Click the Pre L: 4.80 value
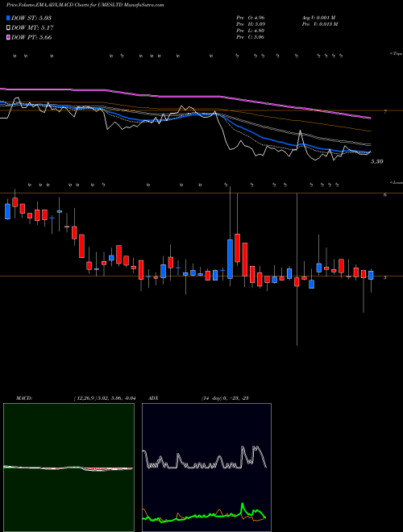Image resolution: width=403 pixels, height=532 pixels. point(251,31)
